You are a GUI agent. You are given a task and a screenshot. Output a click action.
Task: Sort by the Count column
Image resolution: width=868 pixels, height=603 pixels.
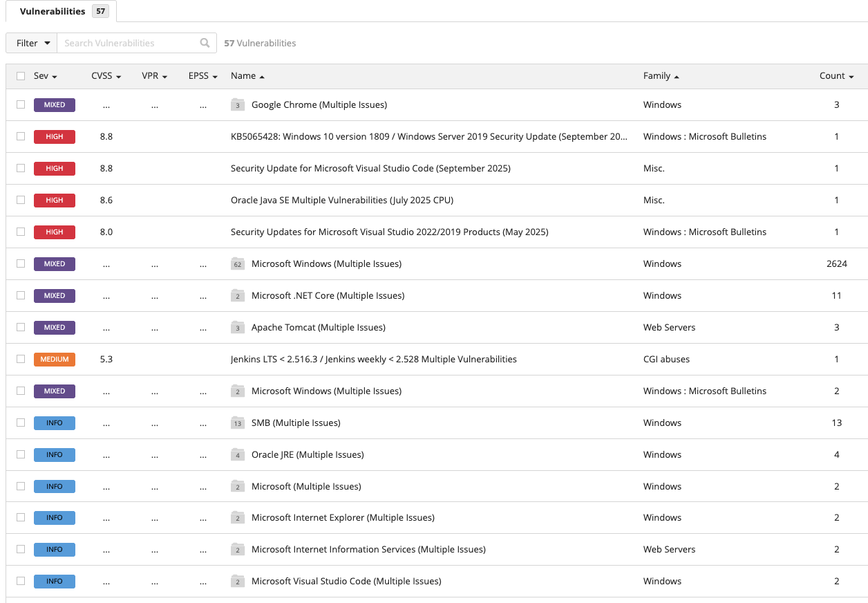click(836, 76)
